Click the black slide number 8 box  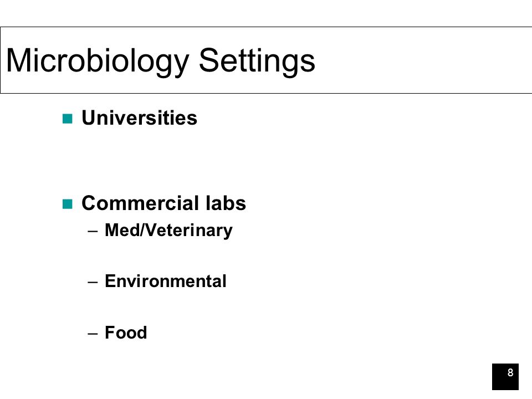pos(505,377)
